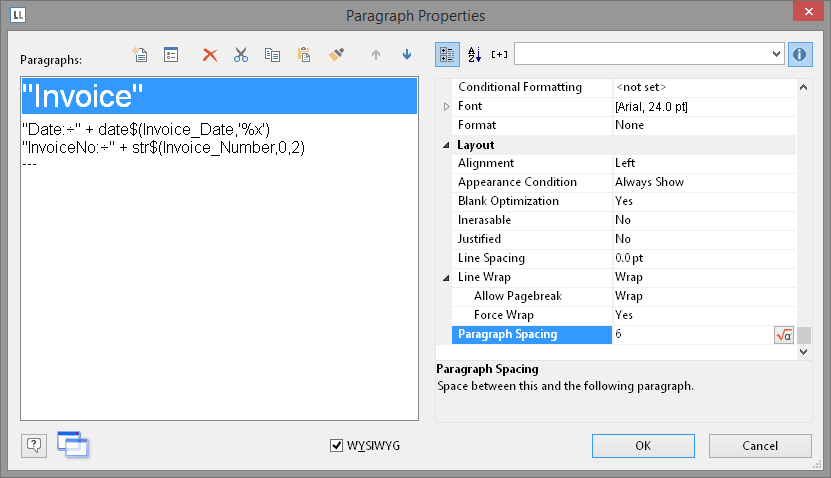Move paragraph down with blue arrow
831x478 pixels.
click(x=407, y=55)
